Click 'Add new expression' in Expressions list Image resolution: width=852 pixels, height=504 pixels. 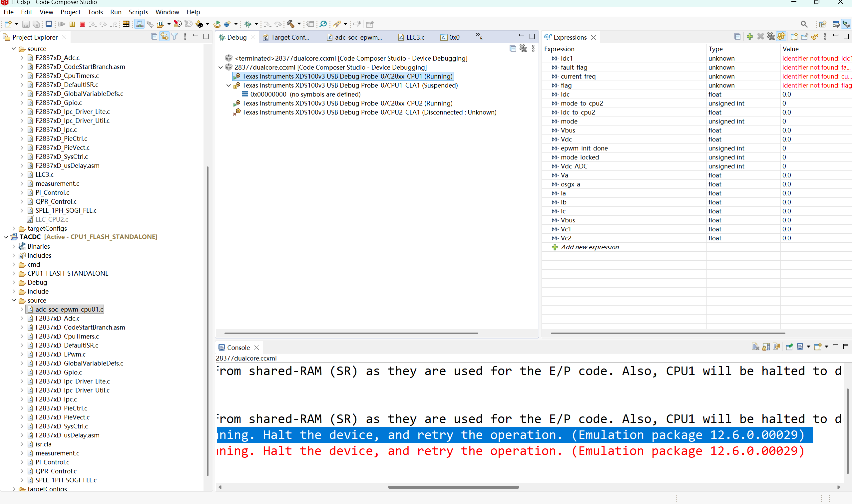click(x=590, y=247)
